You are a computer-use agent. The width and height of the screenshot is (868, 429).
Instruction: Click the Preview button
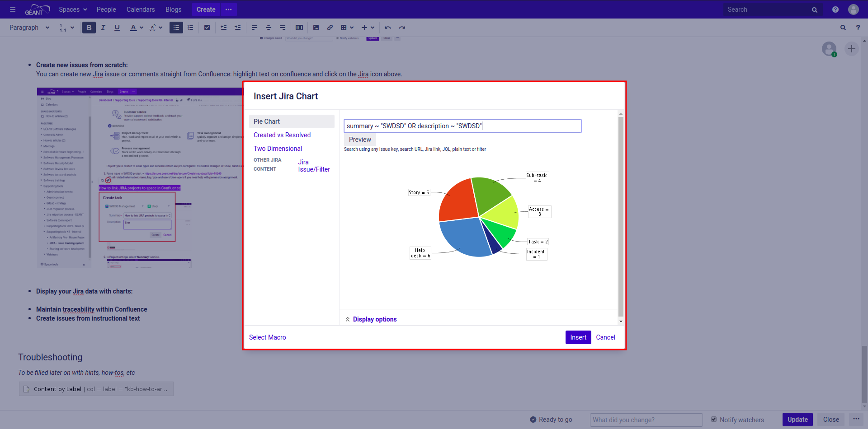pyautogui.click(x=360, y=140)
